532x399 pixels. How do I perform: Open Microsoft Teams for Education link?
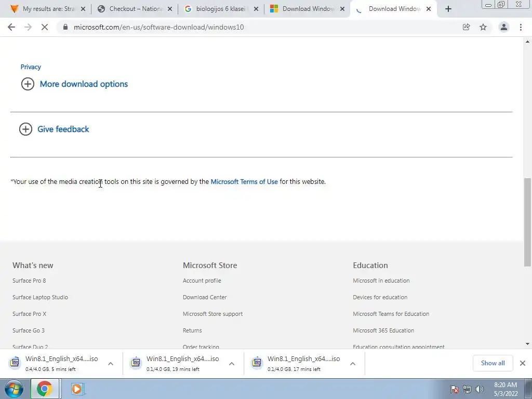(x=391, y=314)
